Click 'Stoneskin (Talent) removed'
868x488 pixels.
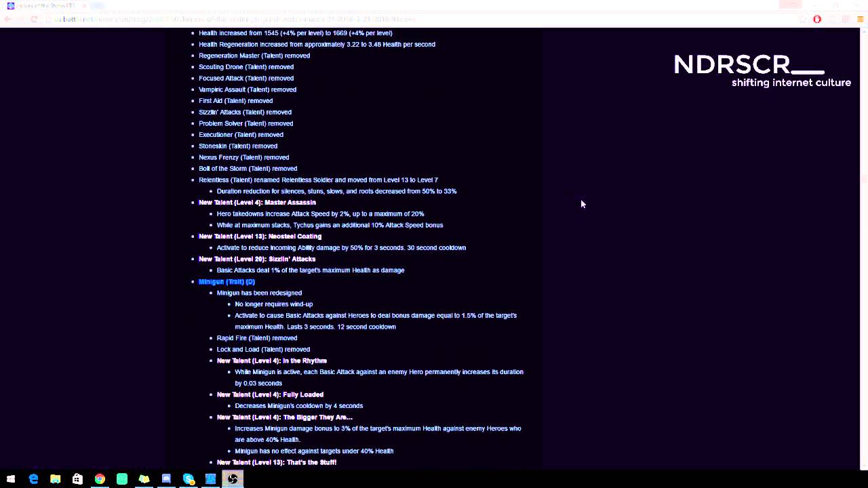coord(238,146)
